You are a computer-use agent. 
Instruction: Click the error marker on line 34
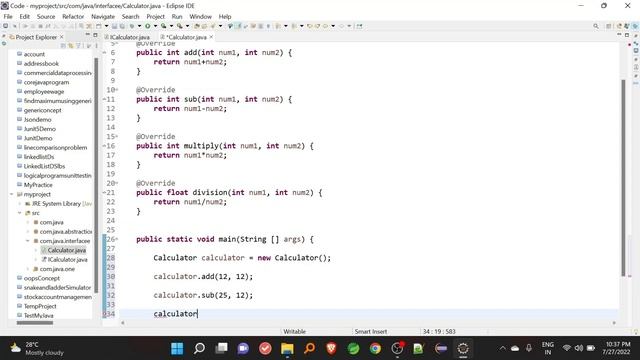click(x=104, y=314)
